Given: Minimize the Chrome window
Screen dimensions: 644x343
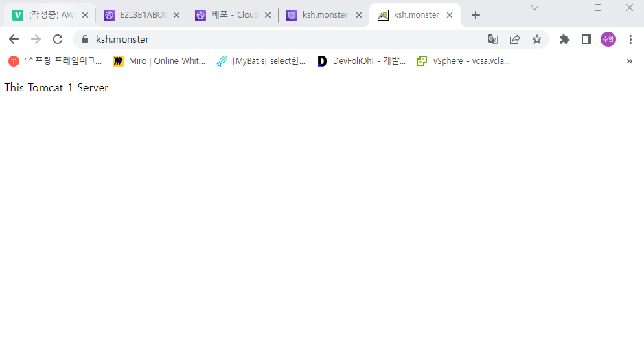Looking at the screenshot, I should point(566,8).
